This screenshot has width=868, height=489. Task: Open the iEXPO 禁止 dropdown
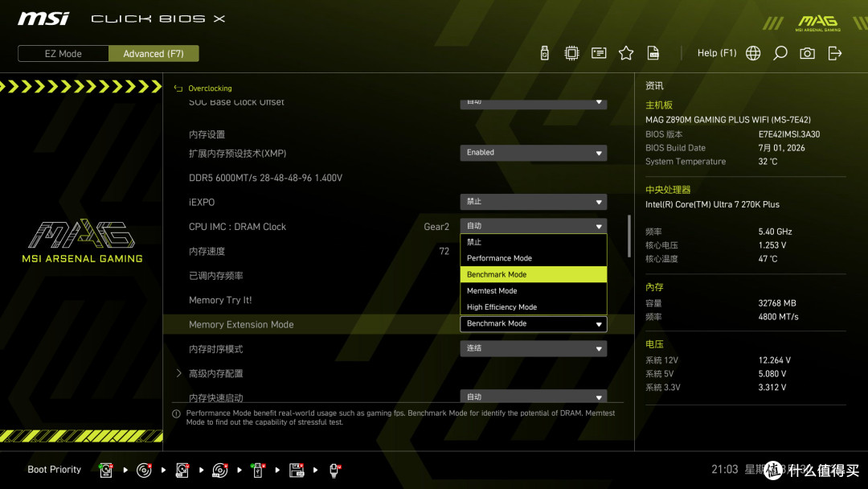click(x=533, y=202)
